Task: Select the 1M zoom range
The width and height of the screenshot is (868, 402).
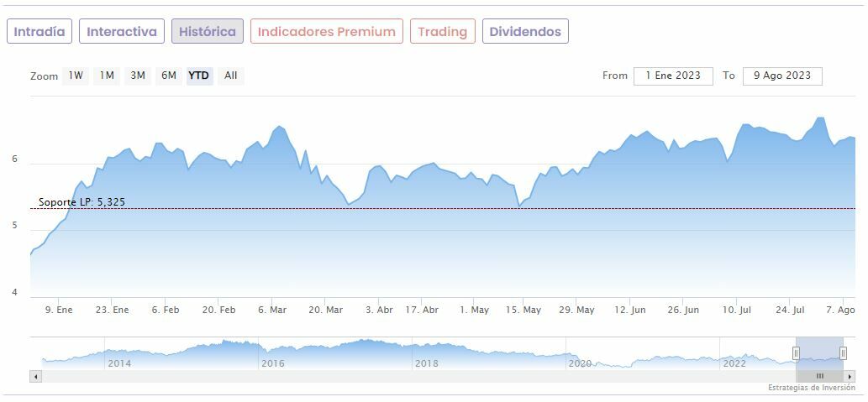Action: (107, 76)
